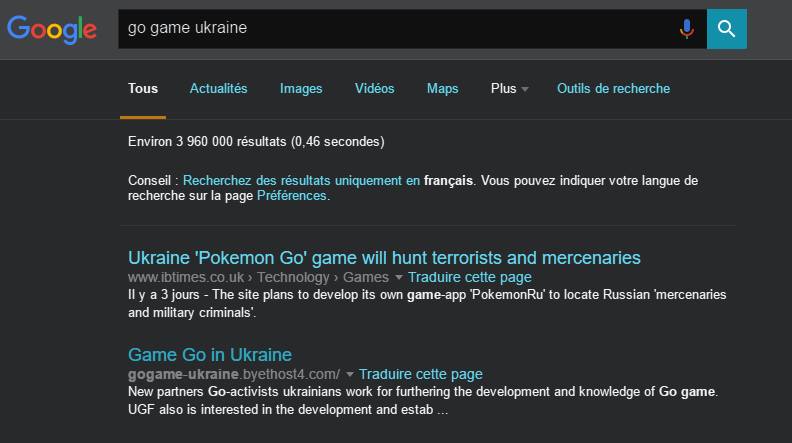792x443 pixels.
Task: Open the Maps tab
Action: (442, 89)
